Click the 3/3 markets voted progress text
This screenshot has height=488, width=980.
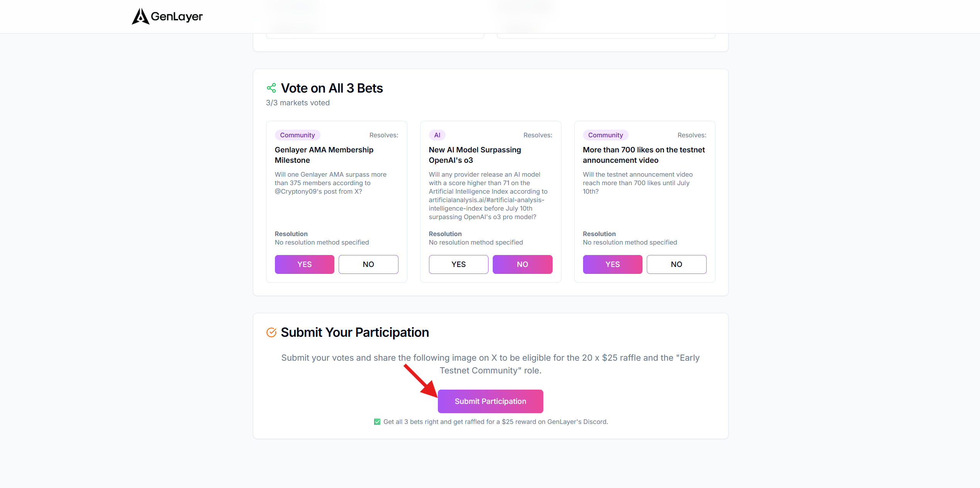[298, 103]
